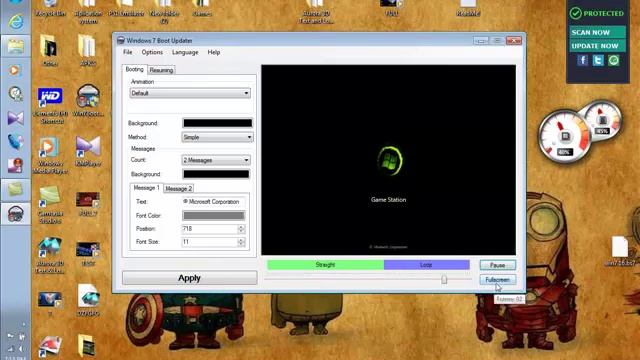Click the Fullscreen button
The width and height of the screenshot is (640, 360).
click(x=498, y=280)
